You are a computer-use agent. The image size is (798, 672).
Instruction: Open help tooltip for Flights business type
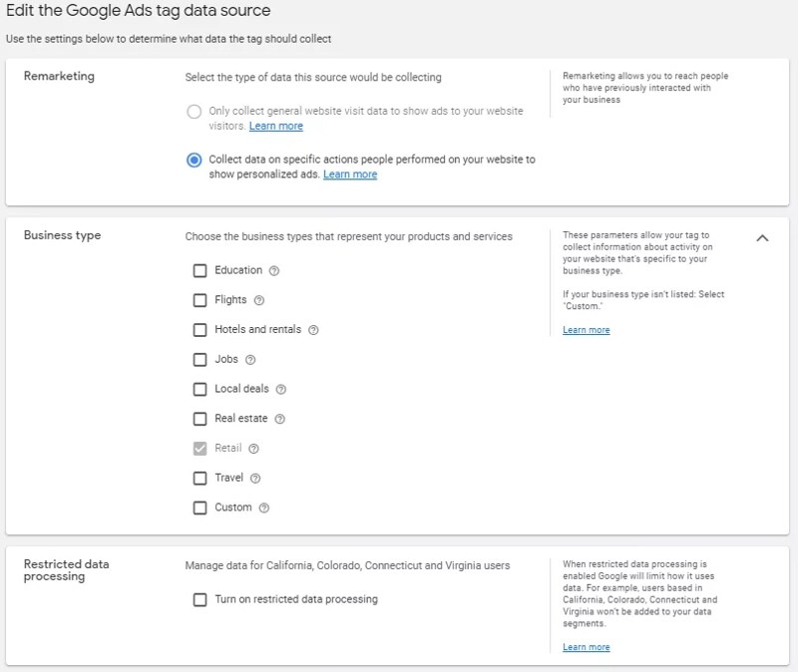pos(257,299)
